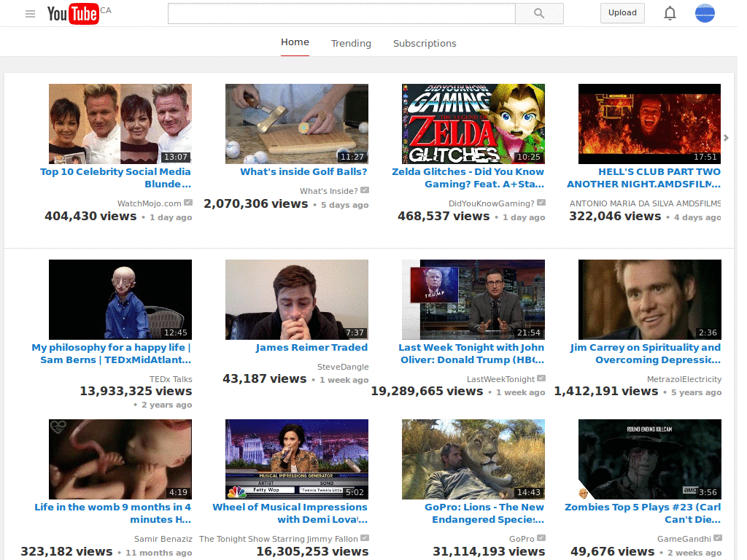Click the Wheel of Musical Impressions title

290,513
